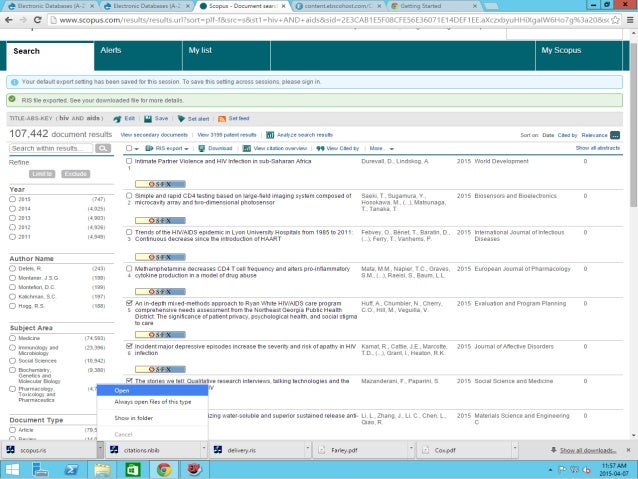Choose Always open files of this type
This screenshot has width=638, height=479.
tap(153, 402)
